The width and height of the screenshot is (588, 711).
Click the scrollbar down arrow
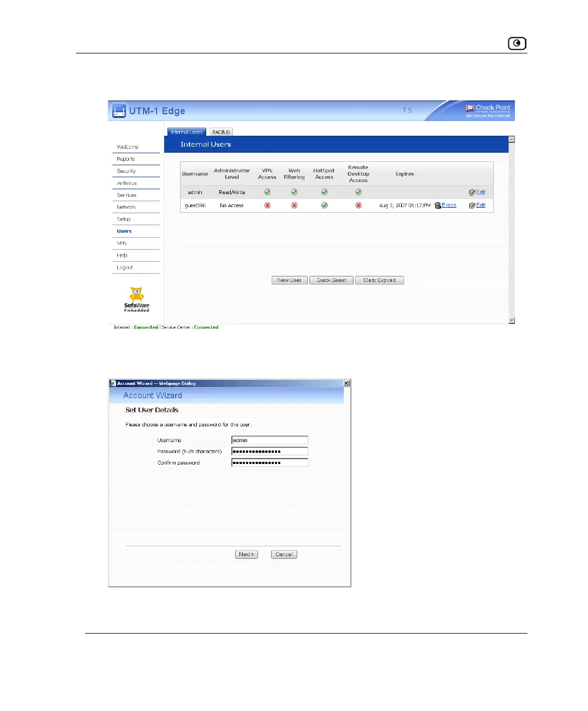512,321
